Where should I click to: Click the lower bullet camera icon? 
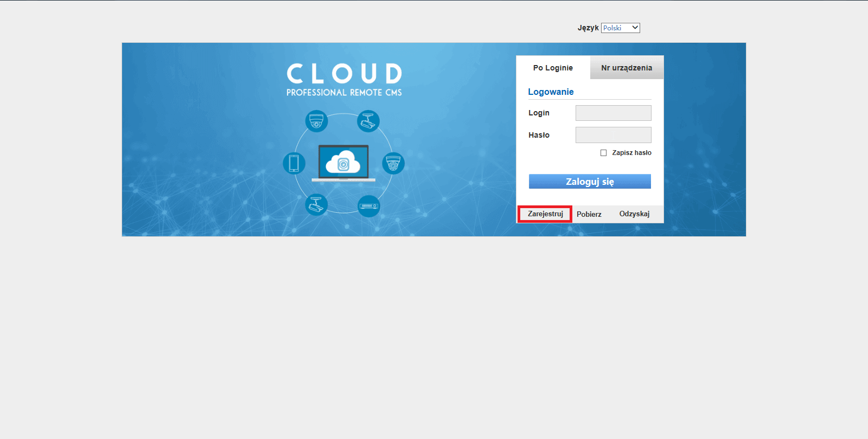(316, 205)
